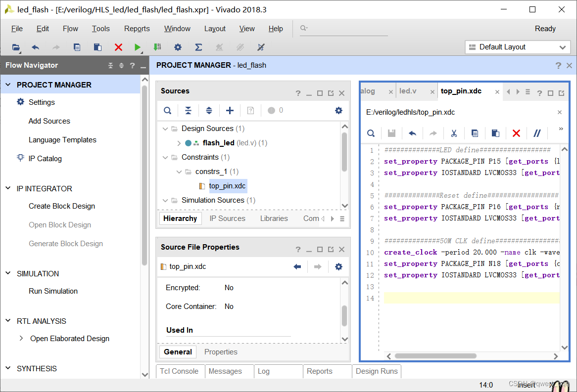Collapse Design Sources tree node

[165, 129]
